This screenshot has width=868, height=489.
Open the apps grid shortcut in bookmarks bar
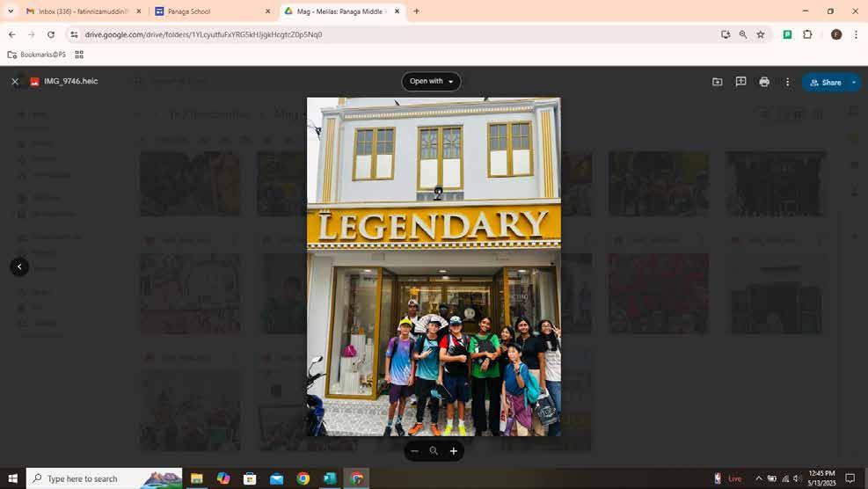coord(79,55)
